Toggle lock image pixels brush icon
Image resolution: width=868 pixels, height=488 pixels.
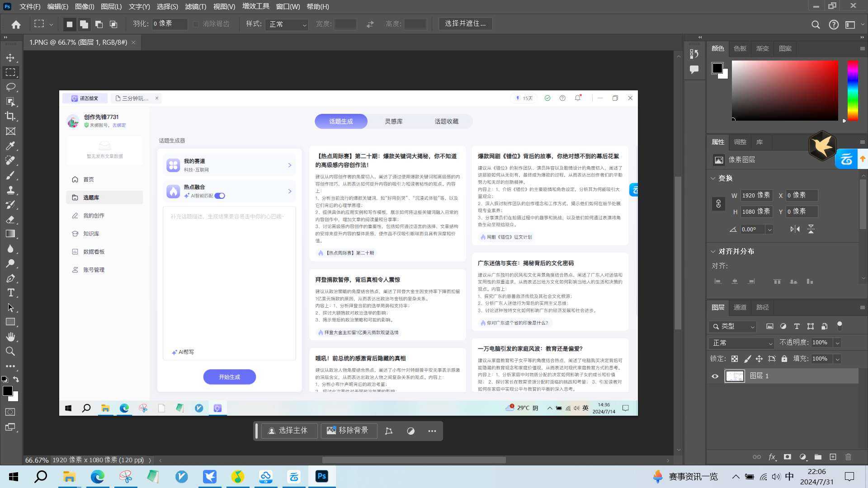pos(747,359)
